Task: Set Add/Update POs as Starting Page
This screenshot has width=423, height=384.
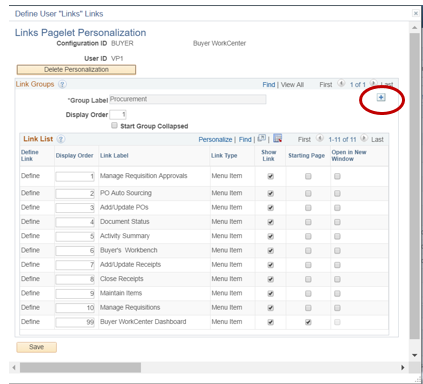Action: pos(308,208)
